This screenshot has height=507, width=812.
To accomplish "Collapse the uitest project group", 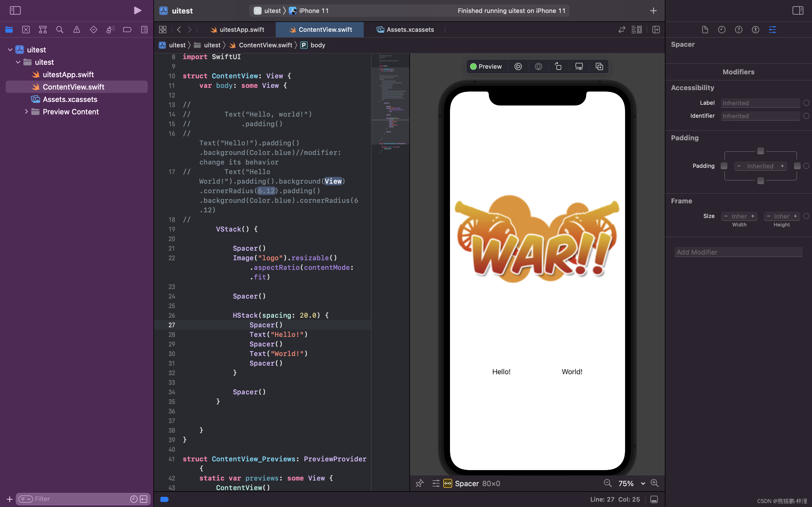I will 10,49.
